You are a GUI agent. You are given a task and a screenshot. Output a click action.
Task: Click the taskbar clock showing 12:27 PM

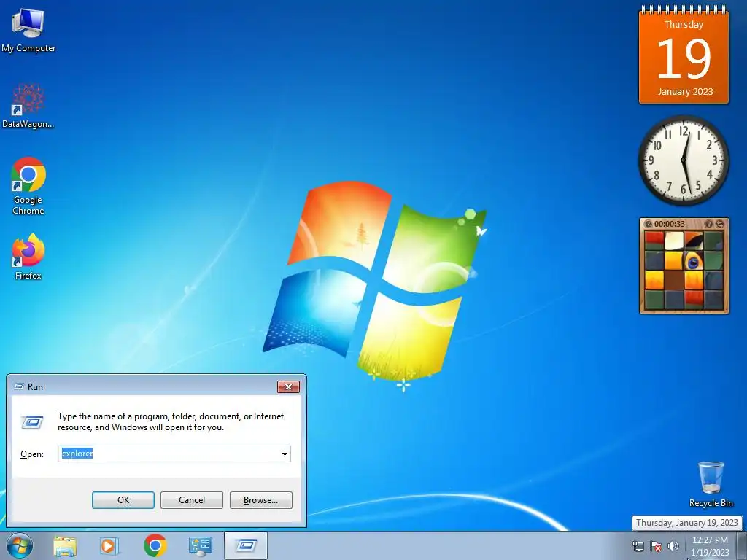710,546
